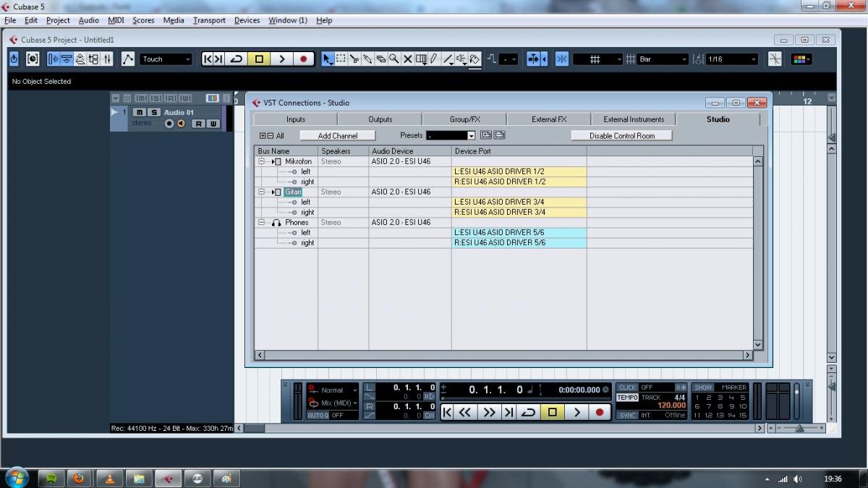Collapse the Mikrofon bus tree
The image size is (868, 488).
pyautogui.click(x=262, y=161)
